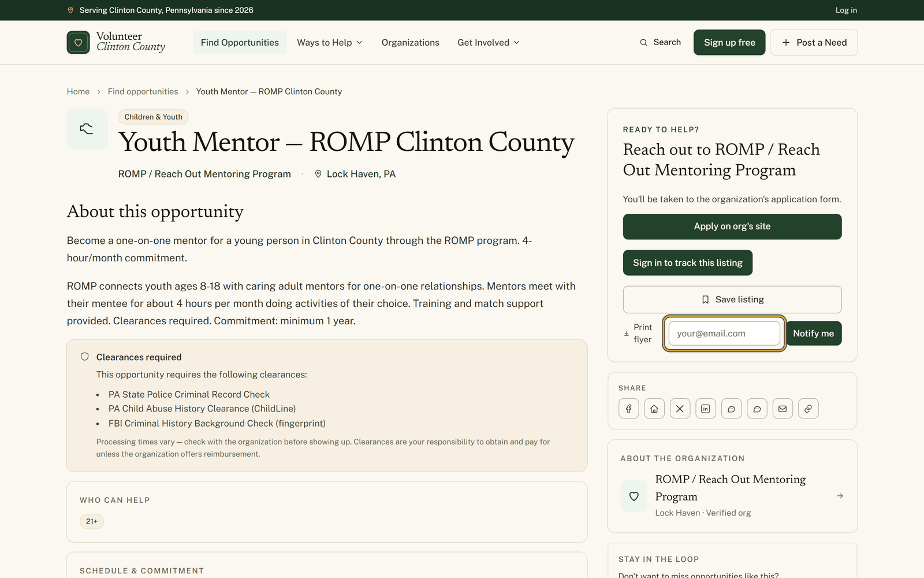Click the Volunteer Clinton County heart logo

79,42
